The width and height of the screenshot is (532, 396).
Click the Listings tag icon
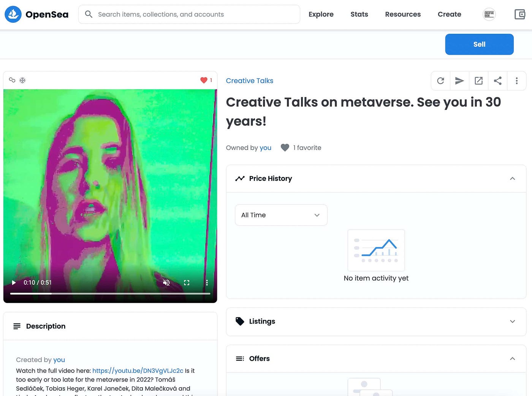tap(240, 322)
